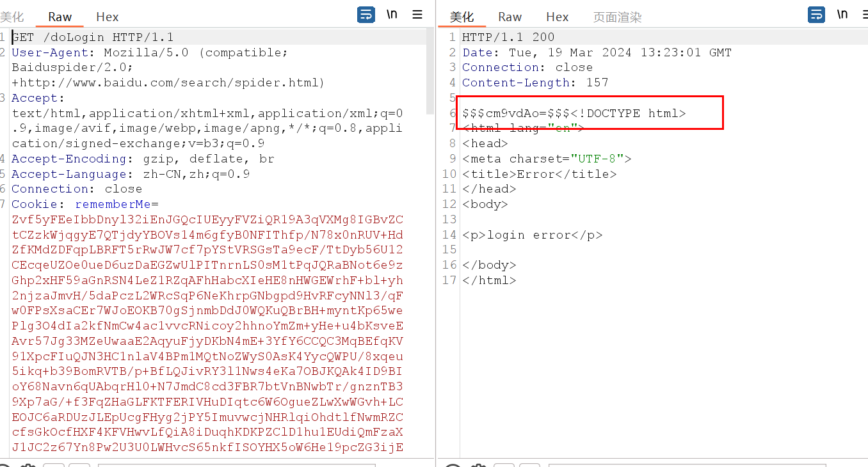Click the request panel vertical scrollbar
The width and height of the screenshot is (868, 467).
(x=430, y=70)
